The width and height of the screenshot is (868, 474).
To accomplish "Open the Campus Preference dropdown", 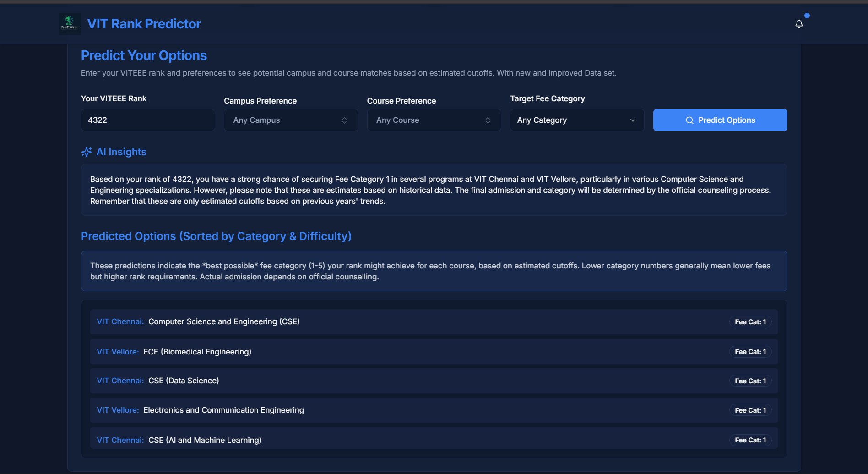I will pyautogui.click(x=290, y=120).
